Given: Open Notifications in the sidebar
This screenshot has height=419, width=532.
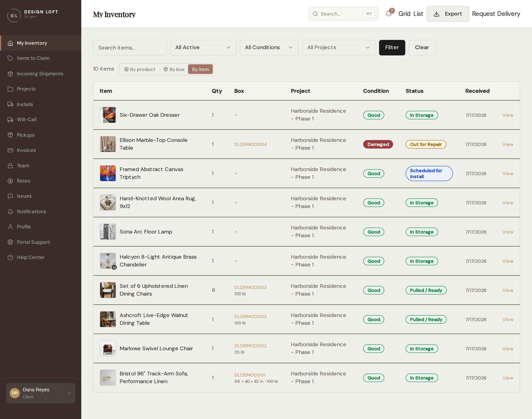Looking at the screenshot, I should pyautogui.click(x=40, y=212).
